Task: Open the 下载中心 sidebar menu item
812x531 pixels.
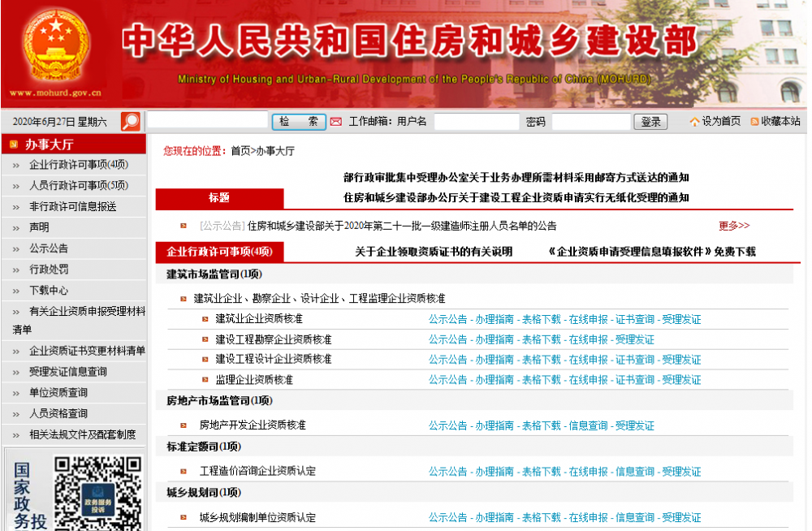Action: point(47,289)
